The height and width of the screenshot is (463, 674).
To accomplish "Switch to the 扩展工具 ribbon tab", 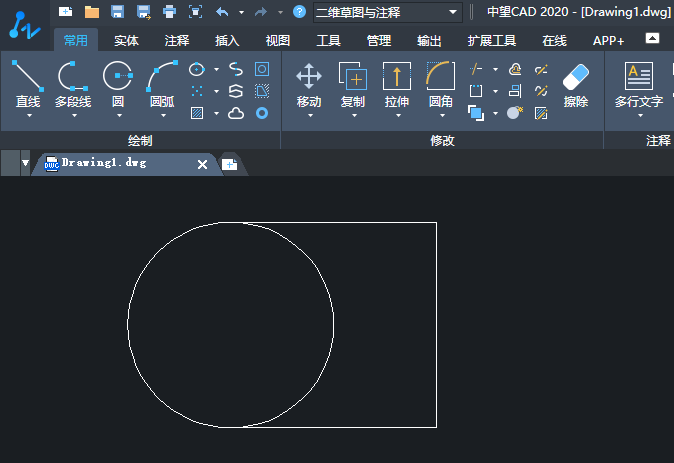I will click(x=492, y=41).
